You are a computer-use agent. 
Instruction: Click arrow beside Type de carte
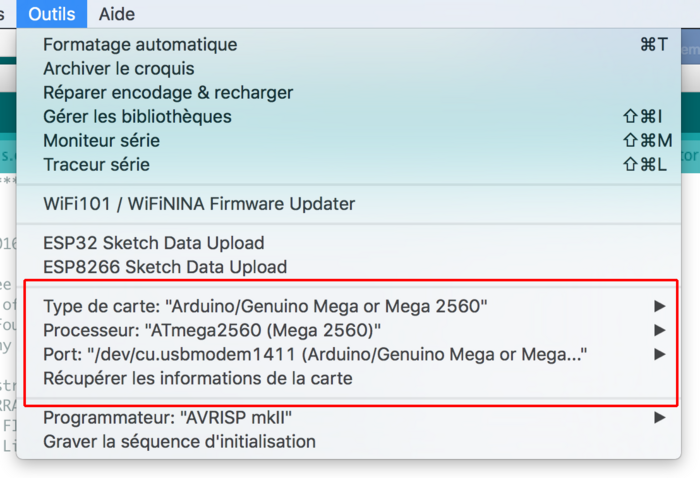659,306
